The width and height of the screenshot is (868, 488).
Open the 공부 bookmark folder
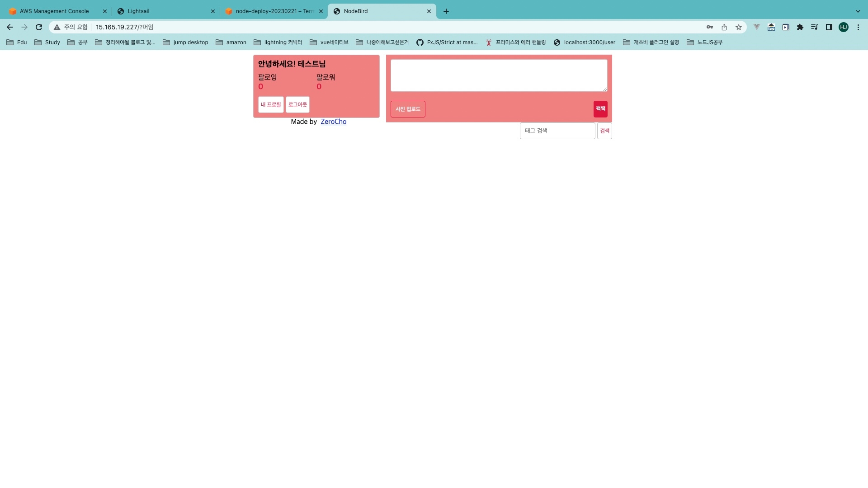pyautogui.click(x=78, y=42)
